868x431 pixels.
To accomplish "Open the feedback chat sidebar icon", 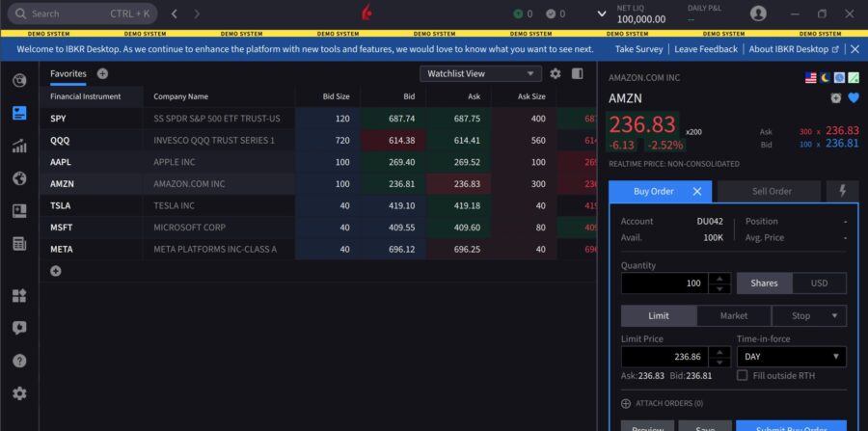I will [19, 328].
